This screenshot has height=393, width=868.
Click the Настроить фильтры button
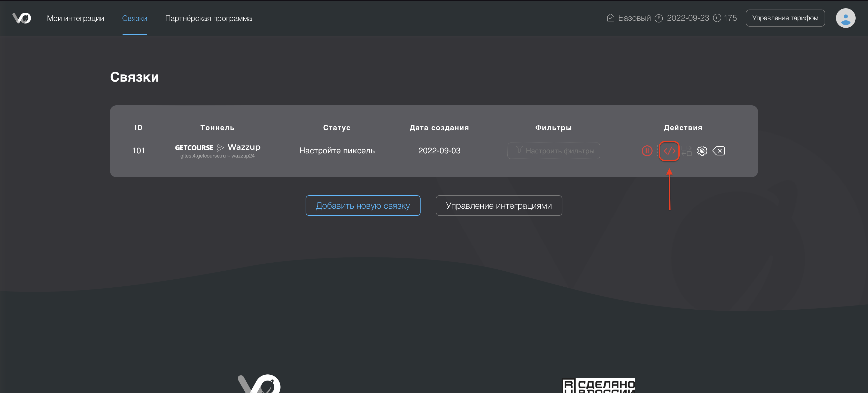click(554, 151)
